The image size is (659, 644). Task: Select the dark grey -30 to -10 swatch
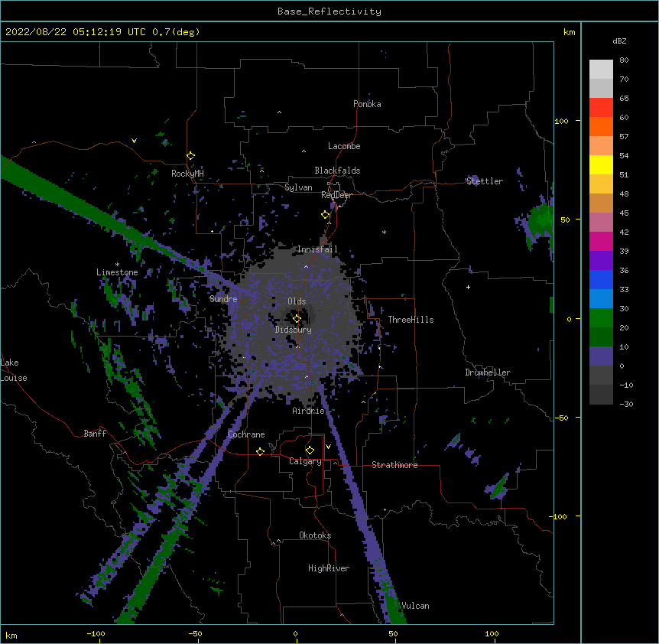(x=601, y=395)
